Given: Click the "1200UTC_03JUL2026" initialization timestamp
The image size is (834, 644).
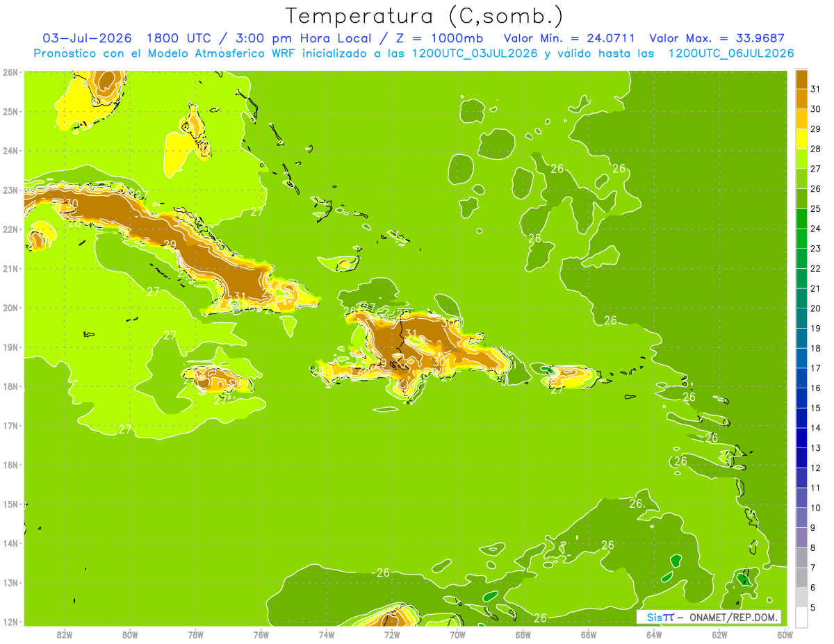Looking at the screenshot, I should coord(476,53).
